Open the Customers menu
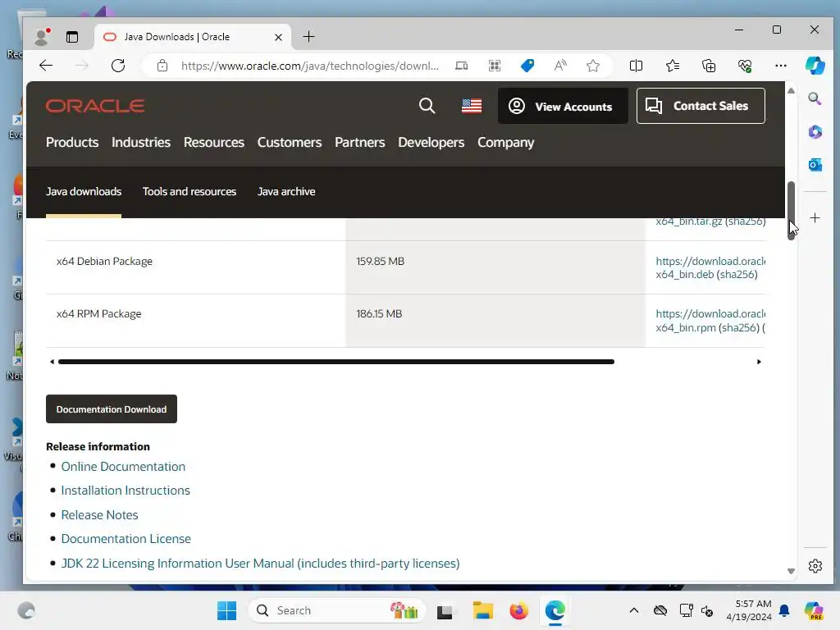The width and height of the screenshot is (840, 630). tap(290, 143)
